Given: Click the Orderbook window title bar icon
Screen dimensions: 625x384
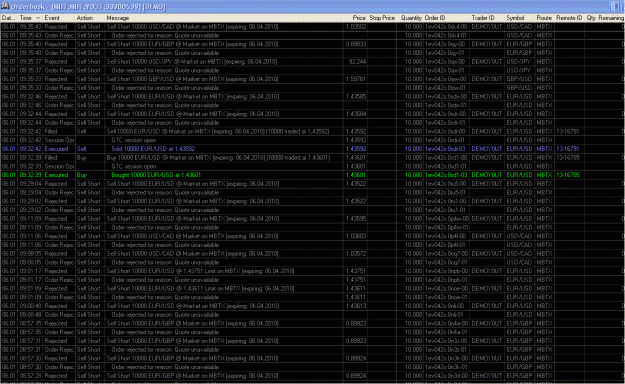Looking at the screenshot, I should coord(5,6).
